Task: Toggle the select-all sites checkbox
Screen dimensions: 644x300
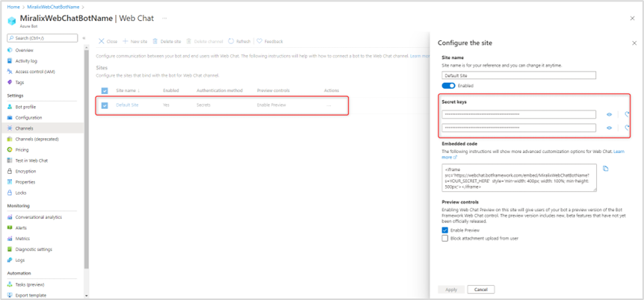Action: pyautogui.click(x=105, y=91)
